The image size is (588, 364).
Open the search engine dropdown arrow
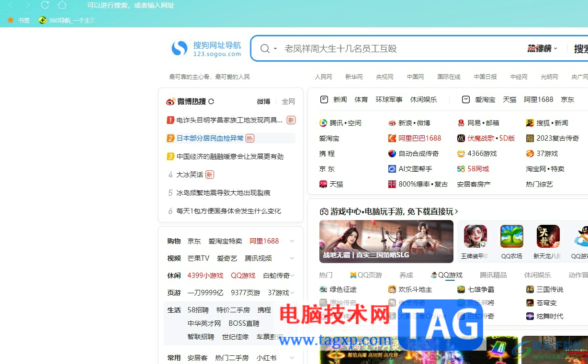275,49
